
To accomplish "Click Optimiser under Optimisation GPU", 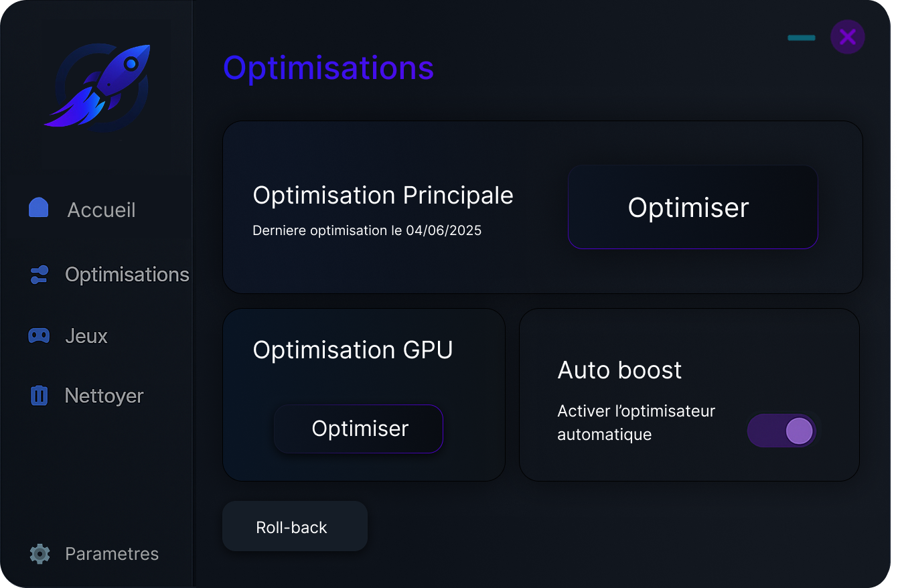I will tap(358, 429).
